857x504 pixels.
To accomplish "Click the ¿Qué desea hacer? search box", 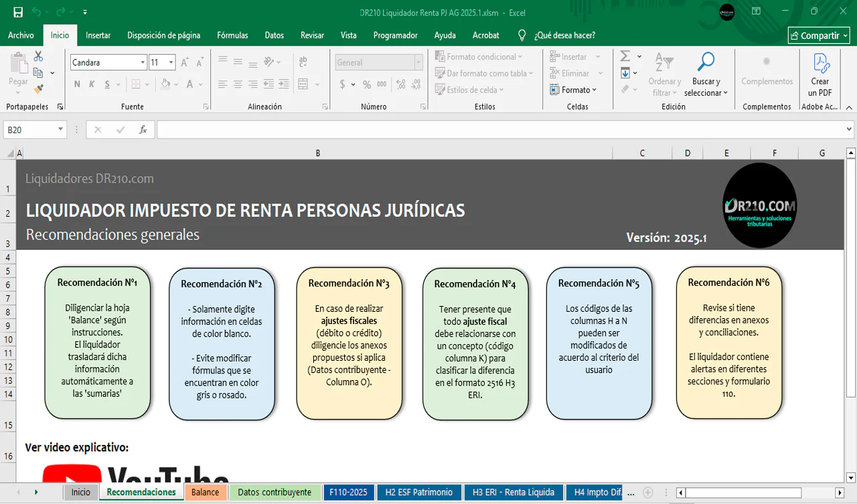I will (564, 35).
